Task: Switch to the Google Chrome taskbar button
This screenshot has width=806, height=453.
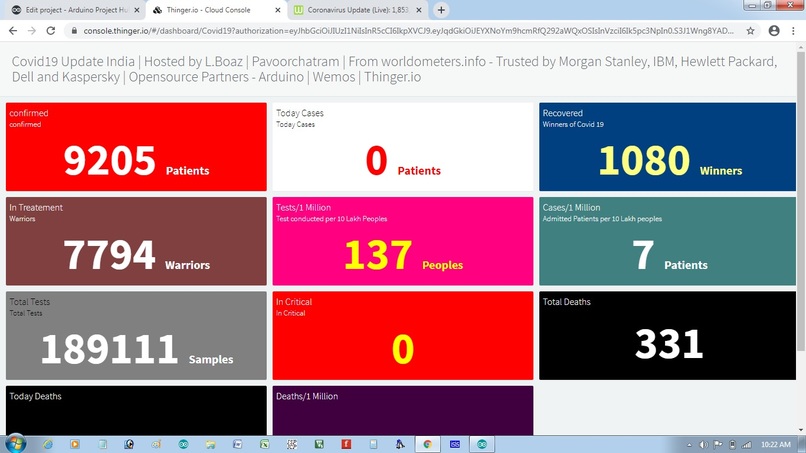Action: (x=428, y=444)
